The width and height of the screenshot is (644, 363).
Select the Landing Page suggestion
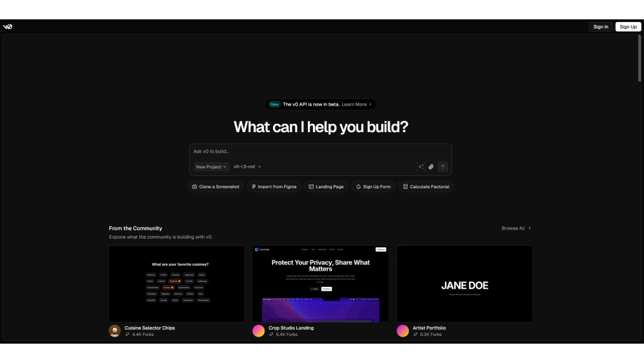click(326, 186)
